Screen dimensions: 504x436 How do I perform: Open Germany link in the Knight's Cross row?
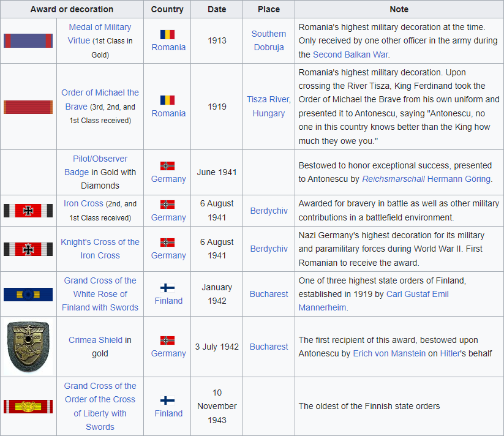point(168,255)
